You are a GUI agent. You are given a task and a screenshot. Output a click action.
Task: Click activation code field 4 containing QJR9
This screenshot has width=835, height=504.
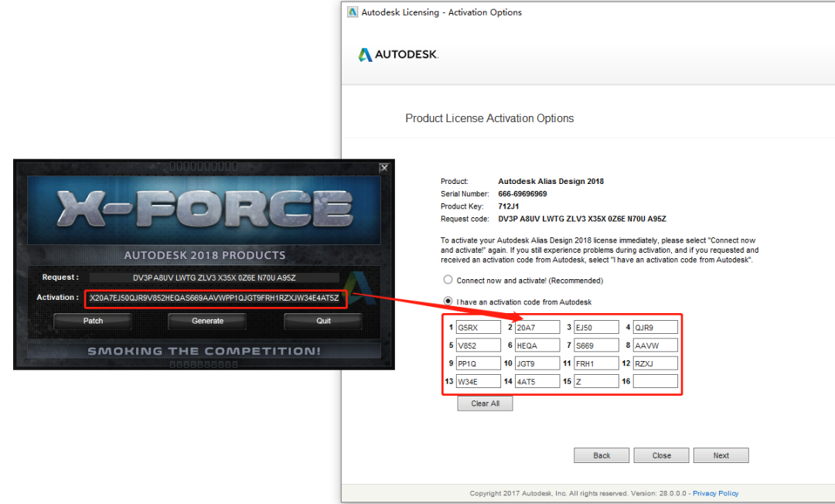pos(655,327)
